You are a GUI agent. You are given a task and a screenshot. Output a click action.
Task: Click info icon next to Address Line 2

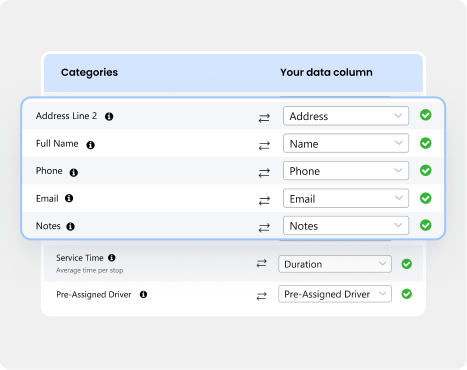pyautogui.click(x=109, y=116)
